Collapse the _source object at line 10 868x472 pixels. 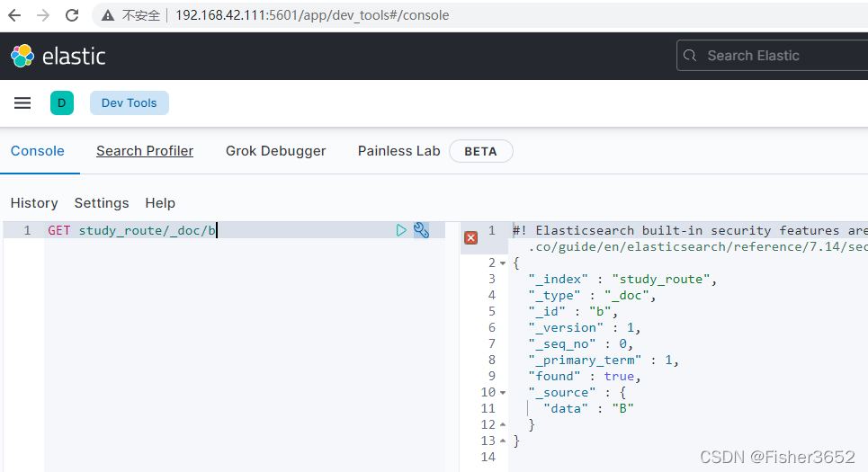point(503,393)
